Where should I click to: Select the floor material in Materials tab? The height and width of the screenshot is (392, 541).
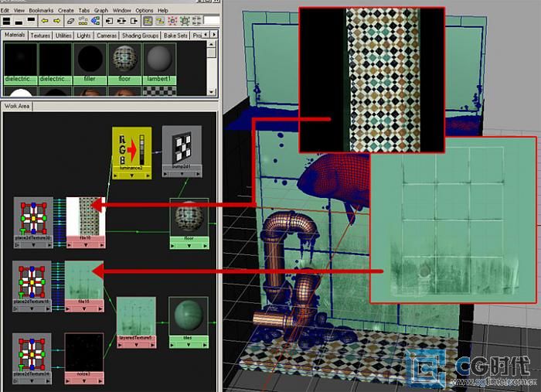click(x=124, y=63)
